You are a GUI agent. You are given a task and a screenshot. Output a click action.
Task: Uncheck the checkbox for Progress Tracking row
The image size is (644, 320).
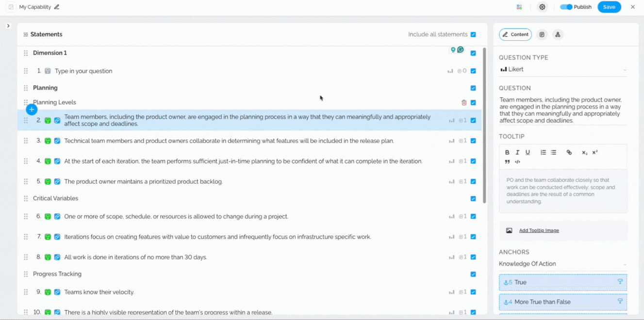click(x=473, y=274)
